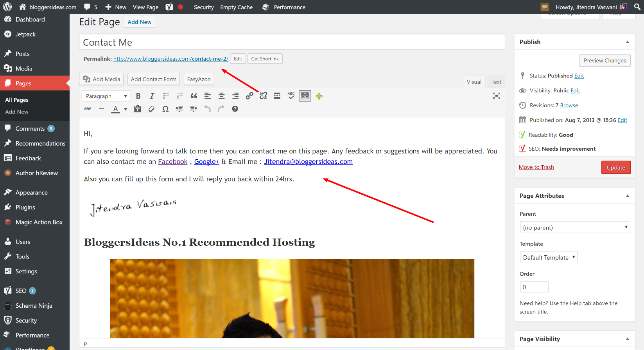This screenshot has height=350, width=644.
Task: Redo the last edit
Action: 221,109
